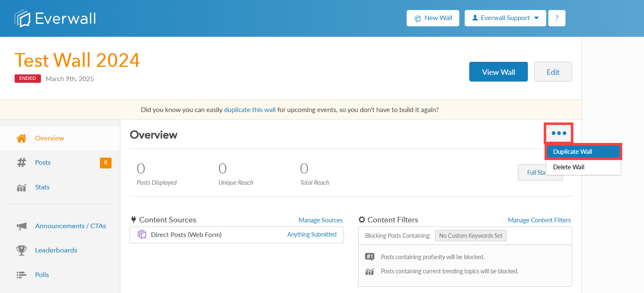Click the Content Filters gear icon

[362, 219]
